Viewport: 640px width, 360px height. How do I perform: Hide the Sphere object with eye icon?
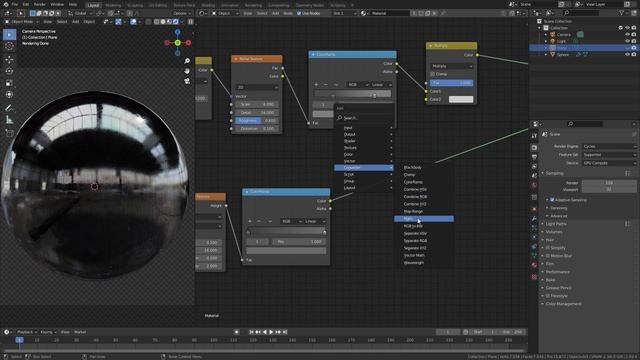tap(627, 54)
